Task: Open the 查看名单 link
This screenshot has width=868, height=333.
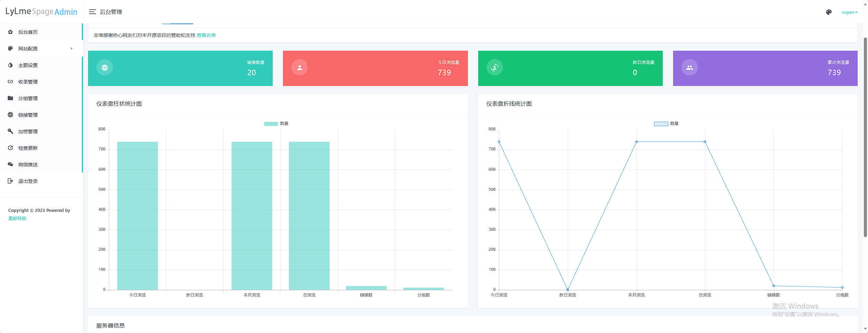Action: coord(206,35)
